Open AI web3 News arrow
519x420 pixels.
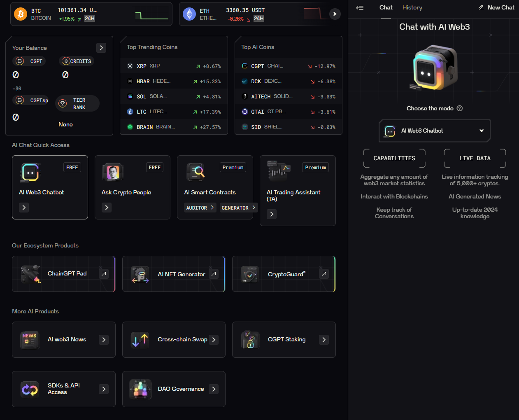[104, 340]
